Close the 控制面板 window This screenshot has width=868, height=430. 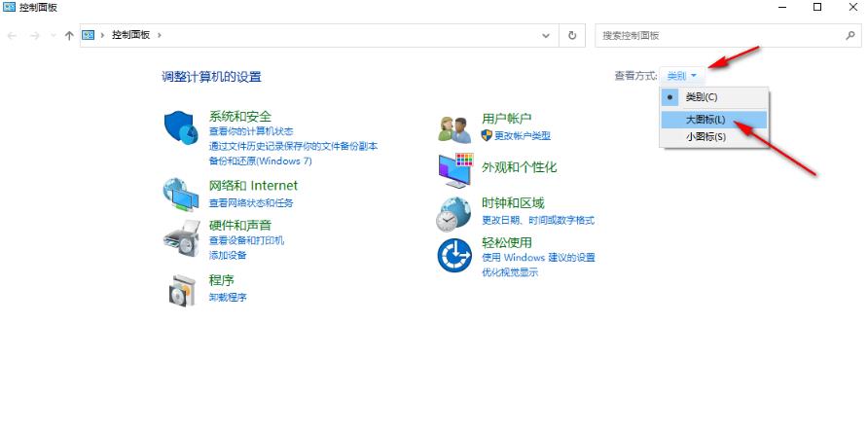(852, 7)
